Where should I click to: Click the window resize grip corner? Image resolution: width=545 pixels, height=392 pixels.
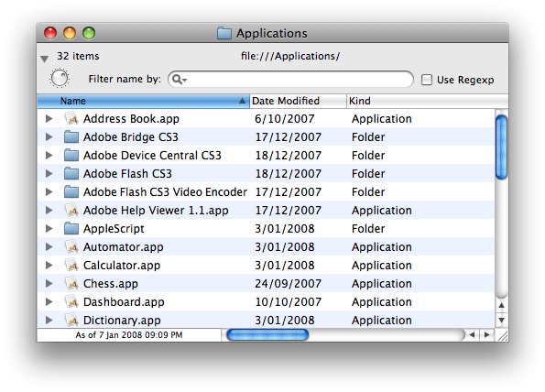[503, 336]
